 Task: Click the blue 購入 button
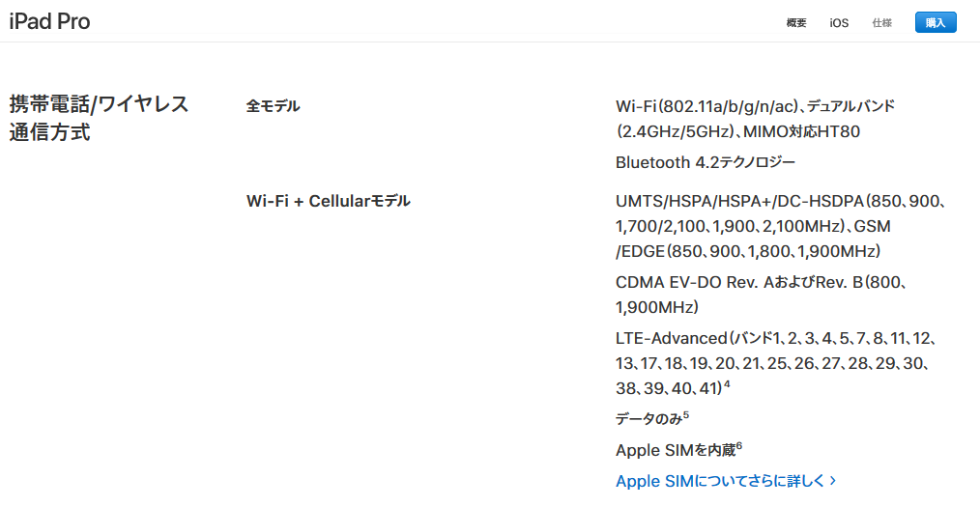tap(936, 22)
